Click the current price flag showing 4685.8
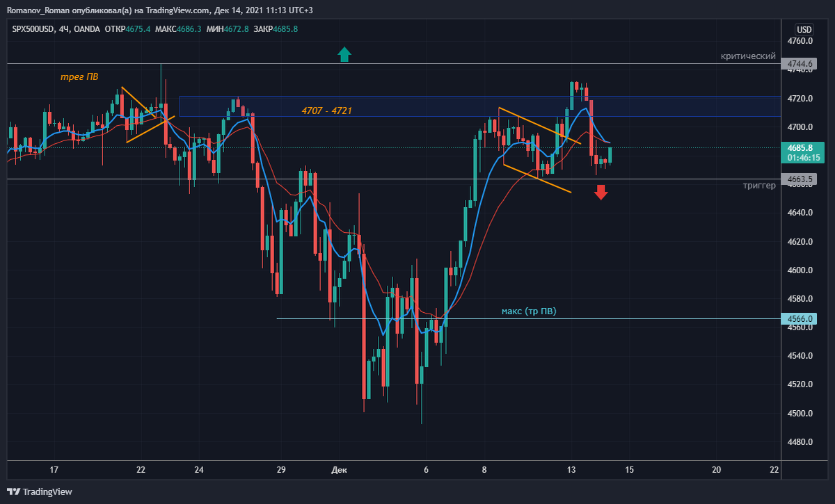Viewport: 835px width, 504px height. coord(802,148)
